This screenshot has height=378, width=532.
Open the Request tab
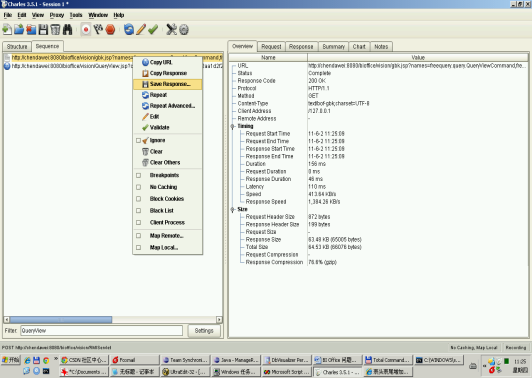tap(271, 47)
